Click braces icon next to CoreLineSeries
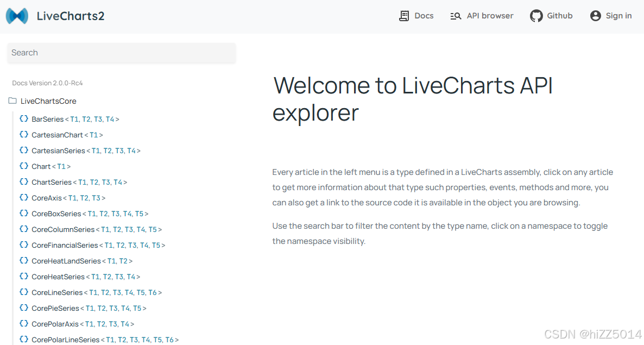The width and height of the screenshot is (644, 345). (24, 292)
